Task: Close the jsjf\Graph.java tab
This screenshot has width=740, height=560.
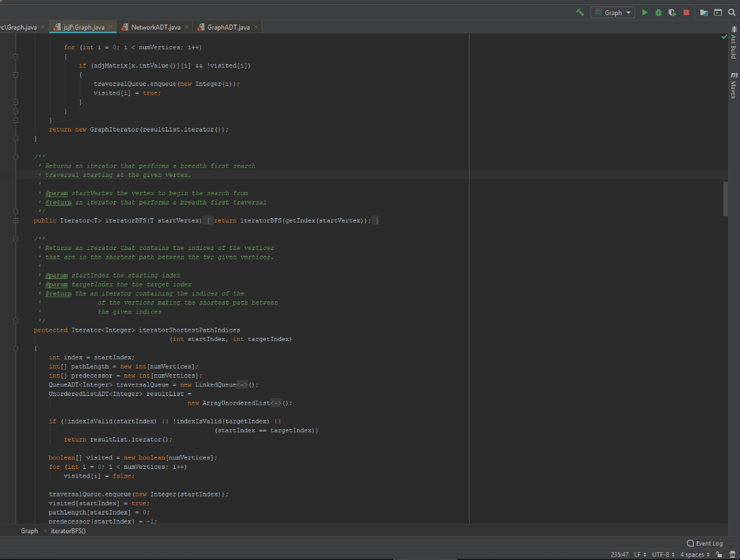Action: tap(111, 27)
